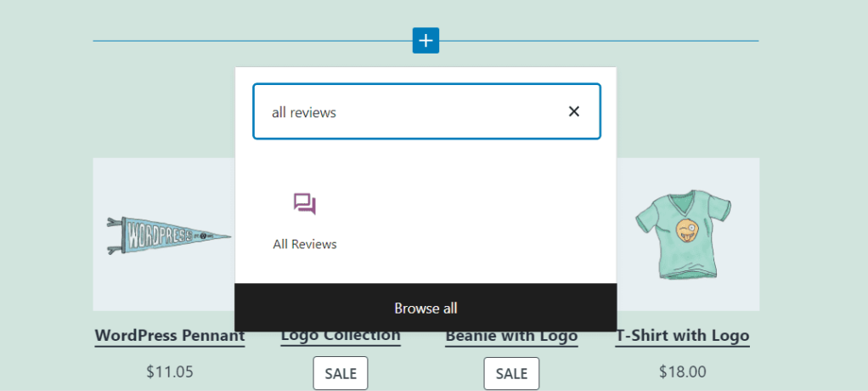Open the WordPress Pennant title link
The image size is (868, 391).
click(170, 336)
